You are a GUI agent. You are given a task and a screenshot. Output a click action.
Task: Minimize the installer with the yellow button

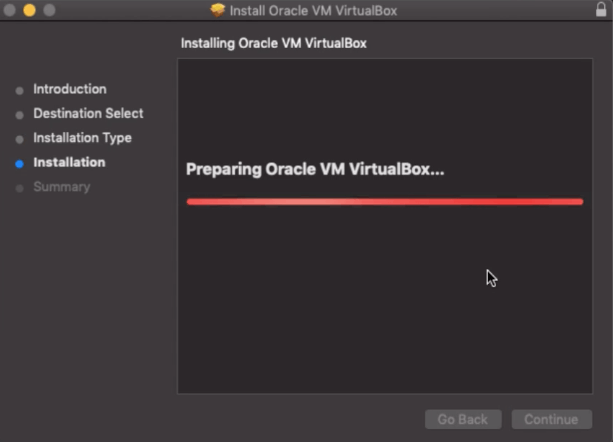coord(29,10)
